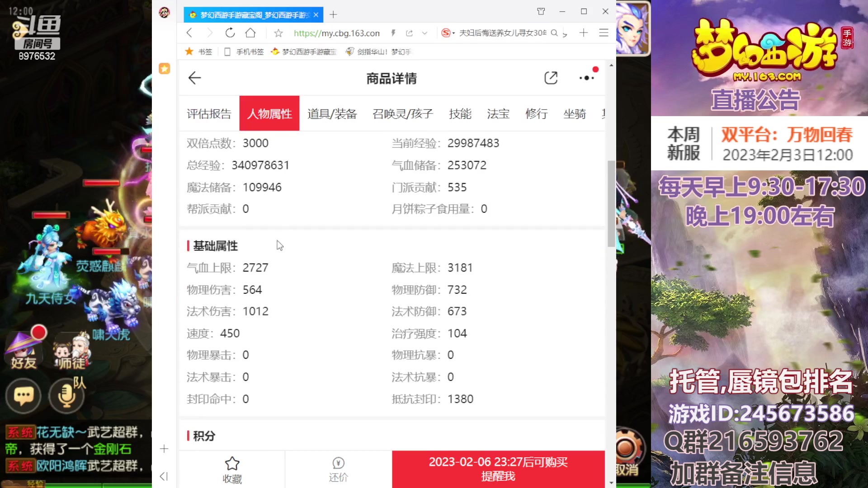Image resolution: width=868 pixels, height=488 pixels.
Task: Click the add plus icon beside search
Action: click(584, 33)
